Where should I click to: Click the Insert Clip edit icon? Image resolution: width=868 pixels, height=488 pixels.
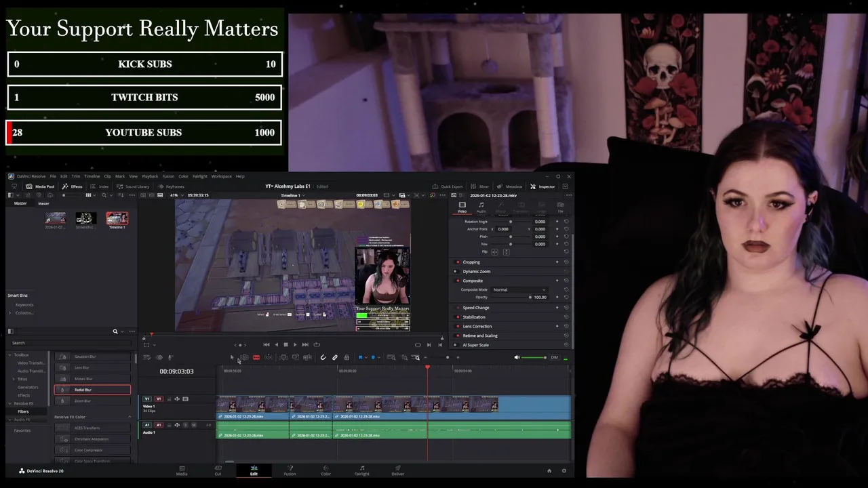pyautogui.click(x=283, y=357)
